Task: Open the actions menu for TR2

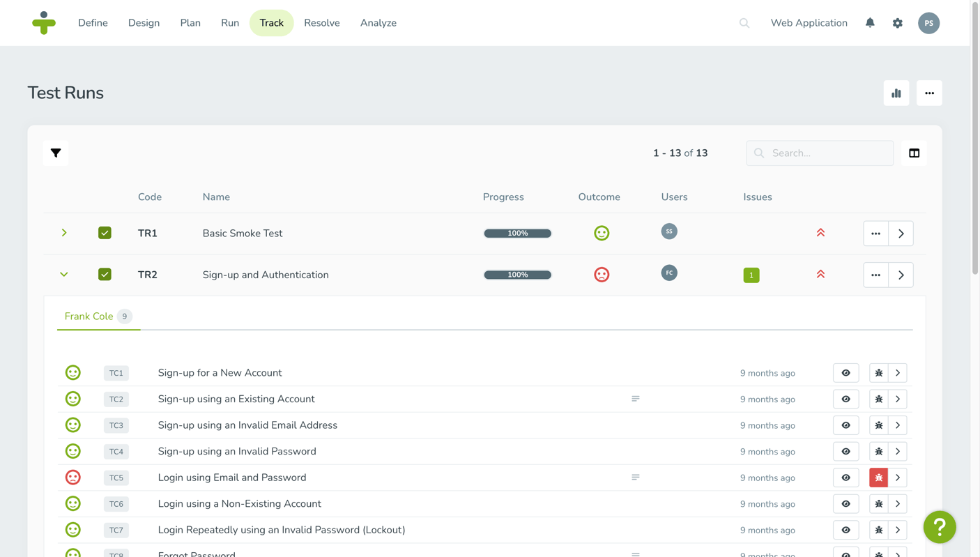Action: coord(875,274)
